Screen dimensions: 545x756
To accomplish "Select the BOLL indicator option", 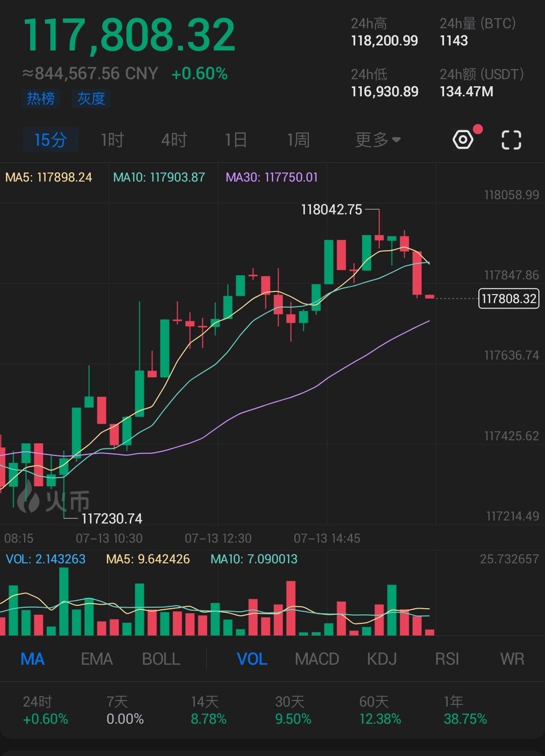I will (x=160, y=659).
